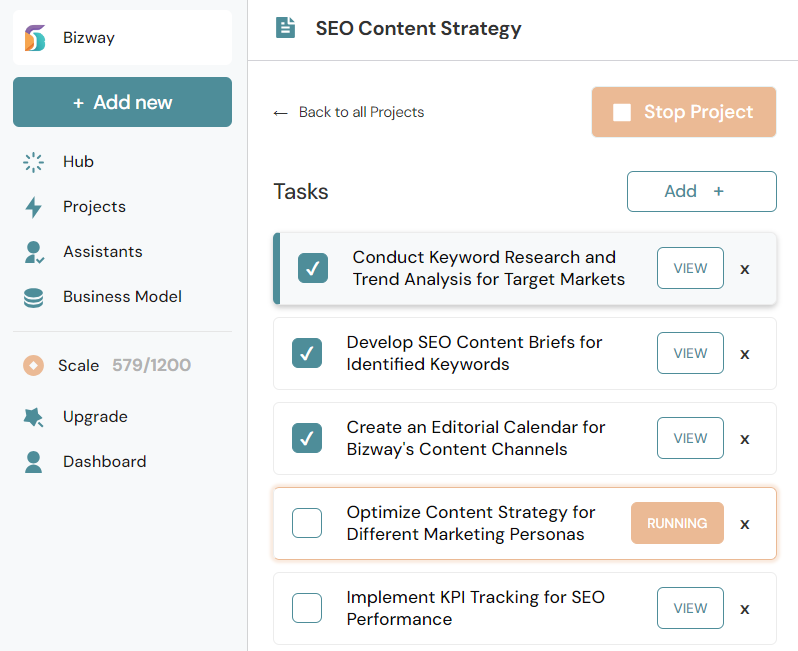798x651 pixels.
Task: Click the SEO Content Strategy document icon
Action: (x=287, y=28)
